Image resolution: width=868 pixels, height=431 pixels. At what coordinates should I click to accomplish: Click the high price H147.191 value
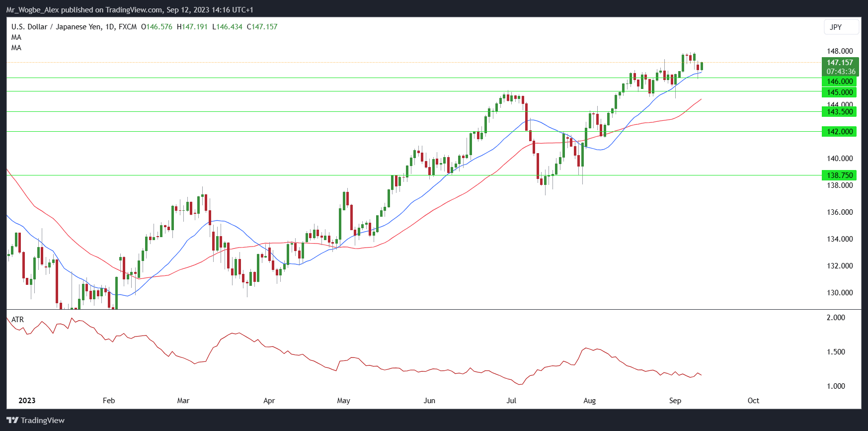coord(192,27)
